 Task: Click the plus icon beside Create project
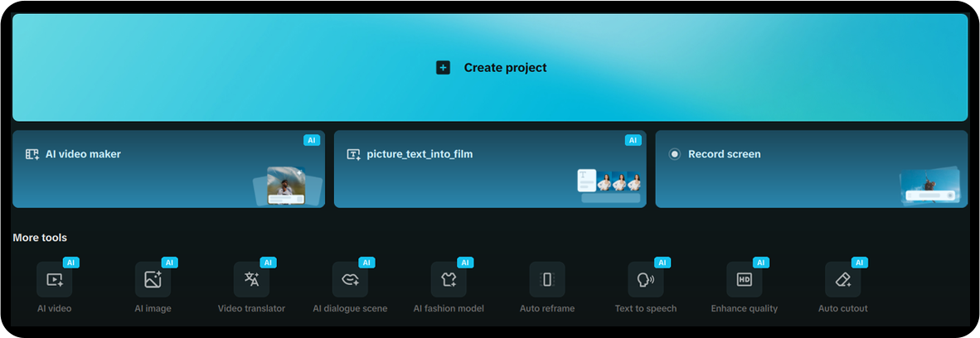(443, 67)
